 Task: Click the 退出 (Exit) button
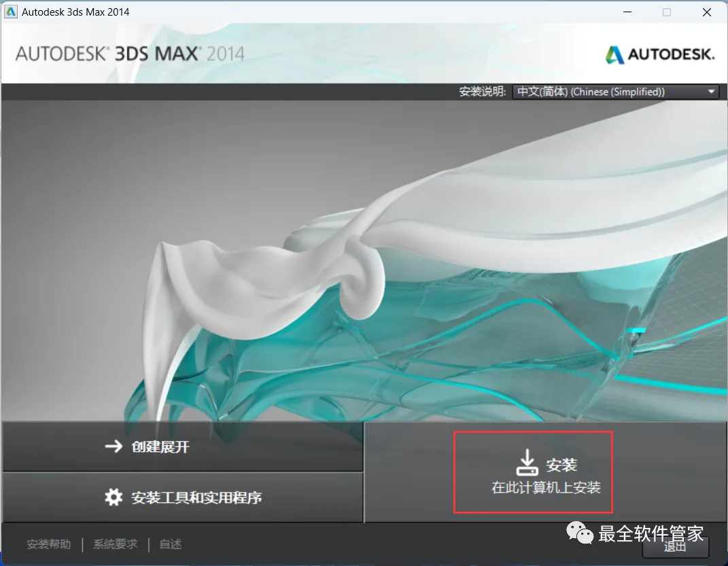coord(676,547)
